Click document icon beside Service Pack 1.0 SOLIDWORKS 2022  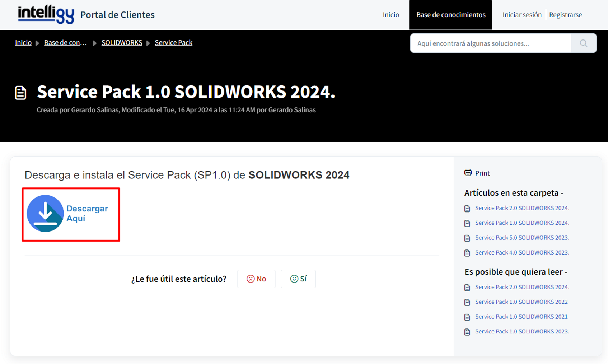pyautogui.click(x=467, y=302)
